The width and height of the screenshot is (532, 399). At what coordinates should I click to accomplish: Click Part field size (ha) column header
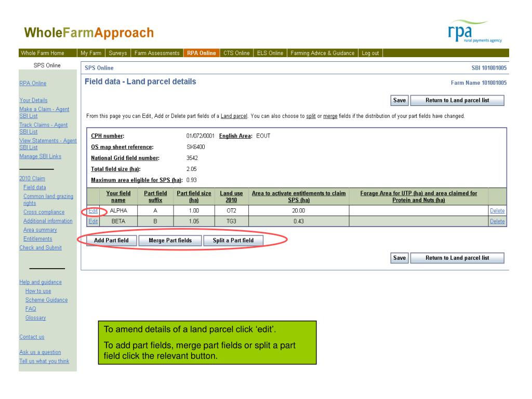pyautogui.click(x=194, y=196)
